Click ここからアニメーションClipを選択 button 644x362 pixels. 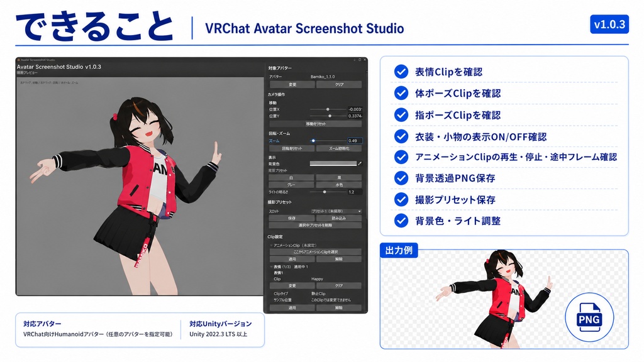point(316,251)
